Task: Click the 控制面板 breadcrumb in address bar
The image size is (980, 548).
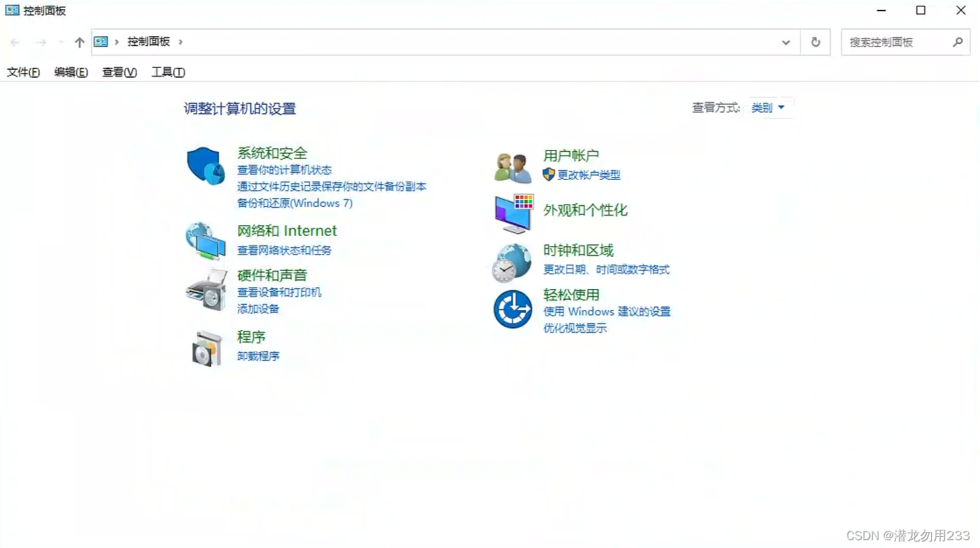Action: coord(149,41)
